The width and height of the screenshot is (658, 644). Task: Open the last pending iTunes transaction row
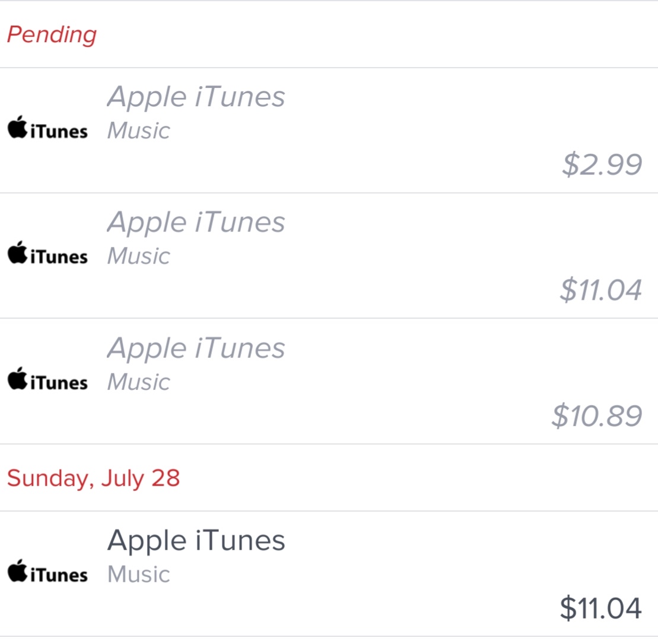(356, 381)
